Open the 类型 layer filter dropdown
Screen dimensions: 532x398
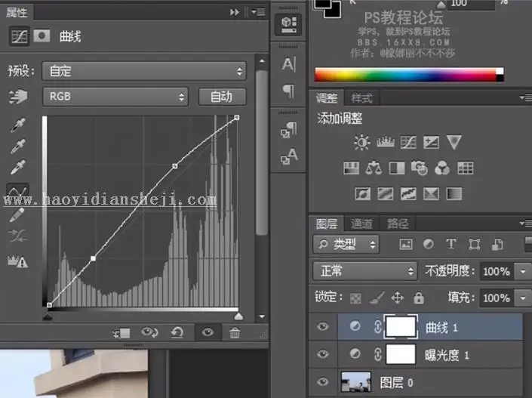point(346,244)
